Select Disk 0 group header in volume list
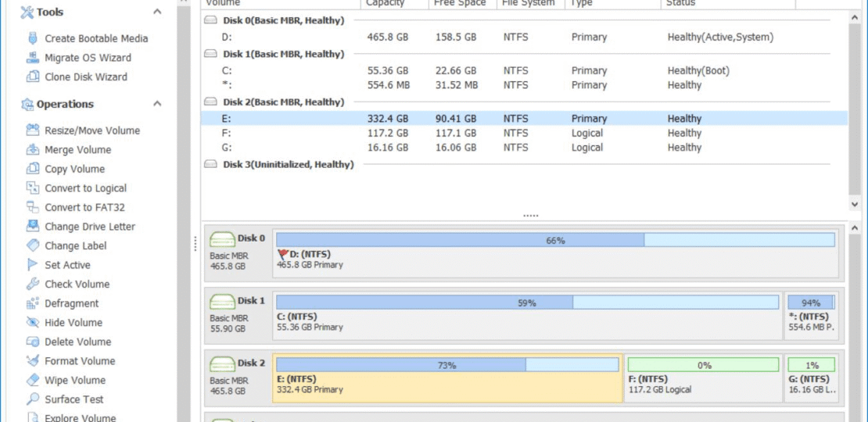Screen dimensions: 868x422 tap(283, 20)
